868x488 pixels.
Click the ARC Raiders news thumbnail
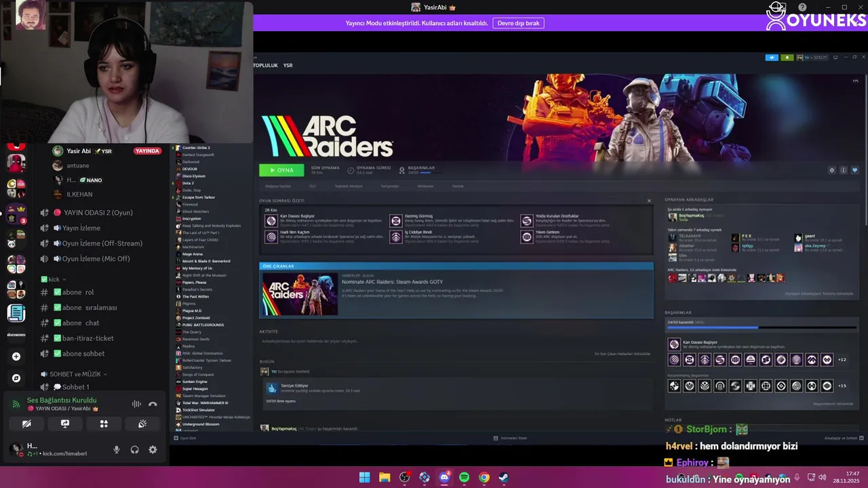tap(300, 294)
